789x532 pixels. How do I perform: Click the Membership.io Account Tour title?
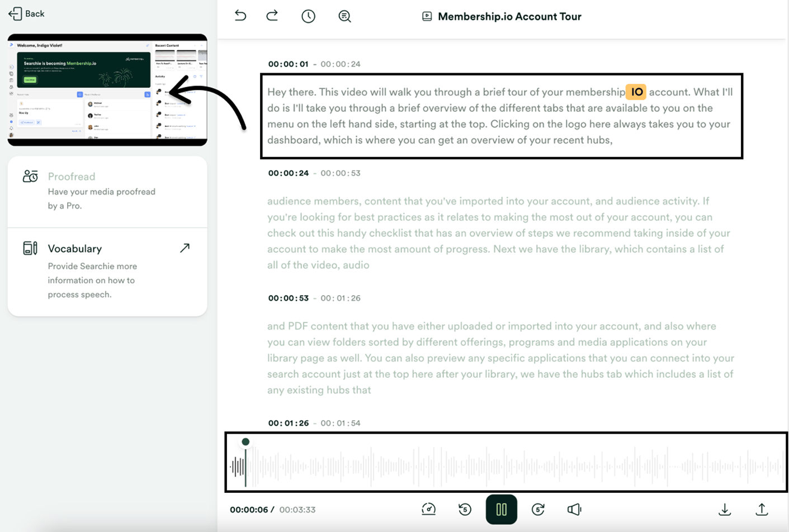tap(509, 17)
